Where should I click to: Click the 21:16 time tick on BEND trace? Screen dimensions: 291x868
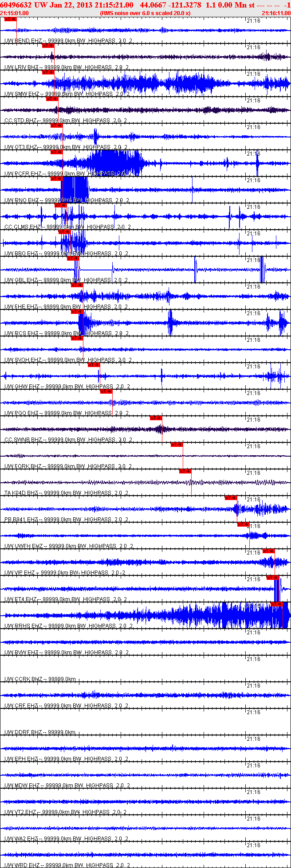pos(253,21)
